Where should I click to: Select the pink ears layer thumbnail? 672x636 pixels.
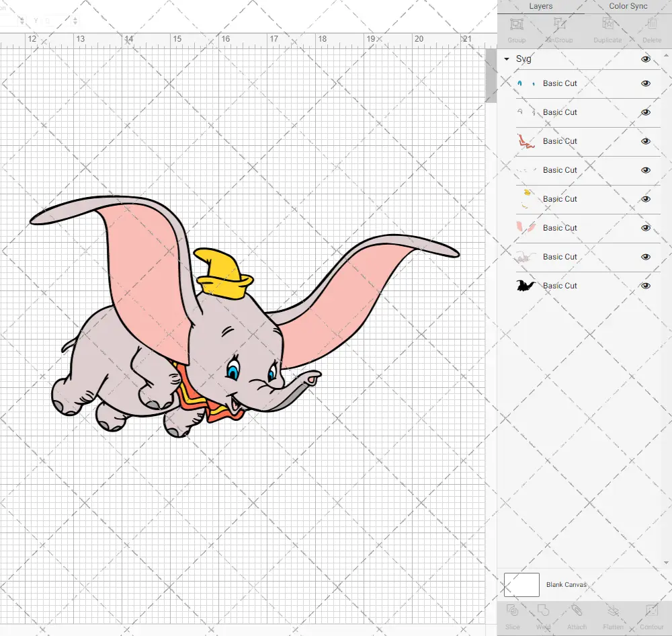(526, 227)
